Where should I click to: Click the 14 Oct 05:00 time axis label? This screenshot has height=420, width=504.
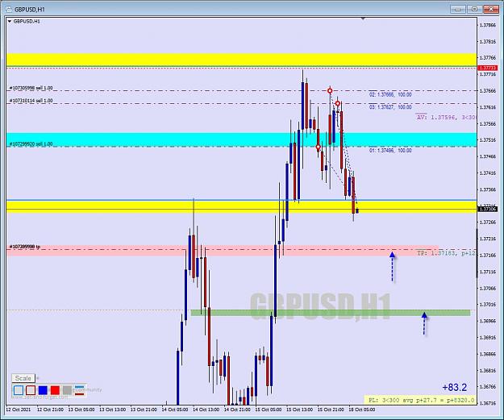(x=175, y=410)
